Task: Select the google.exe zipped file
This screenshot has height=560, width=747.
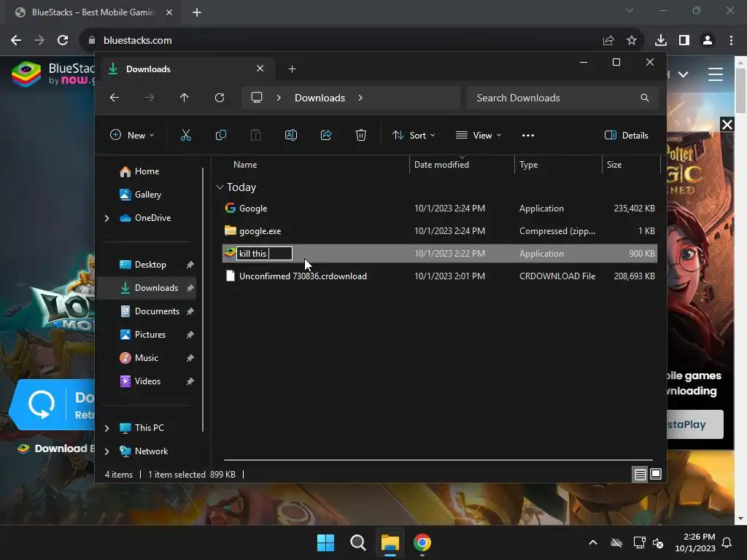Action: pyautogui.click(x=440, y=231)
